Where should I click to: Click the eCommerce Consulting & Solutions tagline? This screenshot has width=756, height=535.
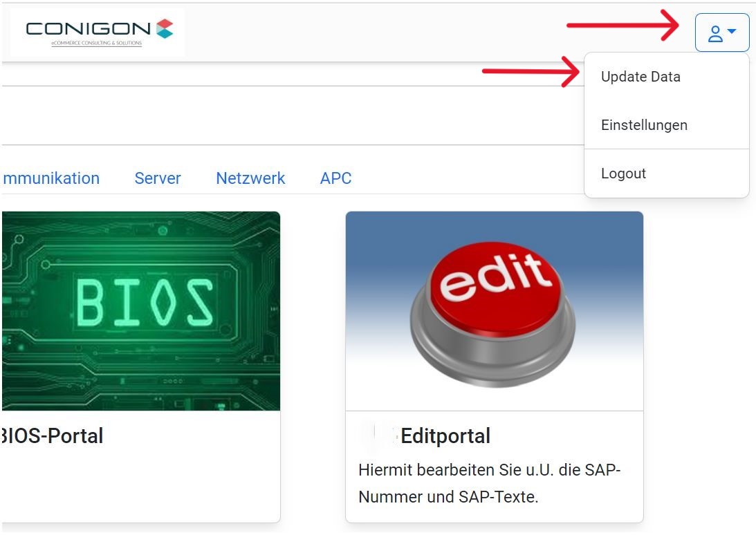click(96, 44)
